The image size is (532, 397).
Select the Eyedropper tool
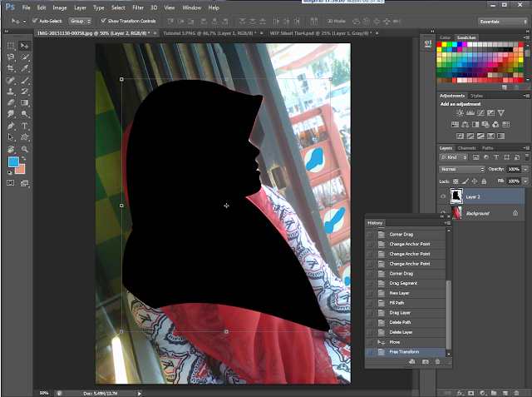pos(24,68)
